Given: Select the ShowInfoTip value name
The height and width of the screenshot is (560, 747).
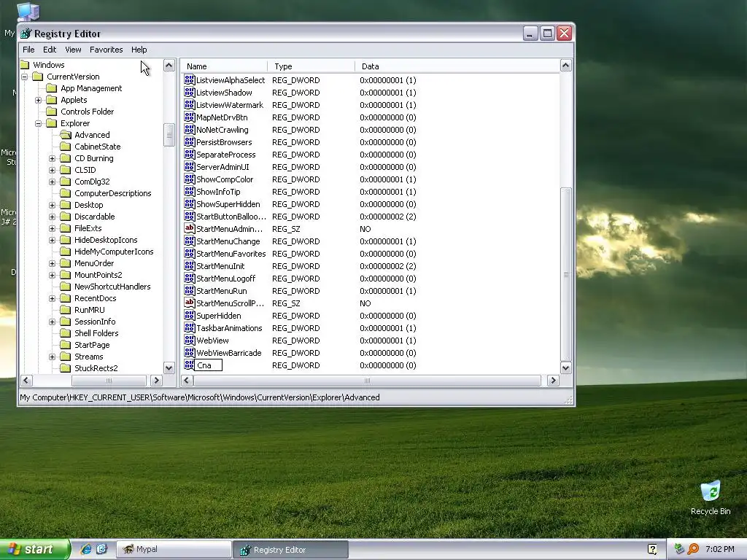Looking at the screenshot, I should (218, 192).
